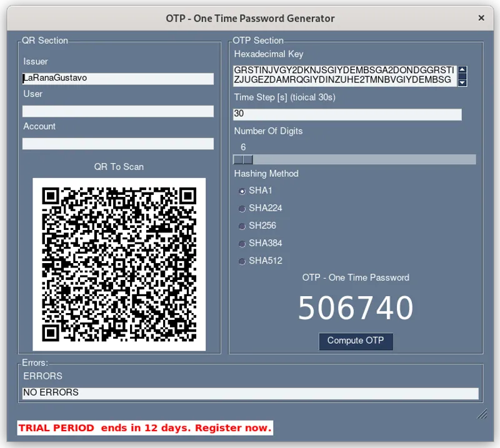Image resolution: width=500 pixels, height=448 pixels.
Task: Click the hexadecimal key scroll down arrow
Action: coord(462,82)
